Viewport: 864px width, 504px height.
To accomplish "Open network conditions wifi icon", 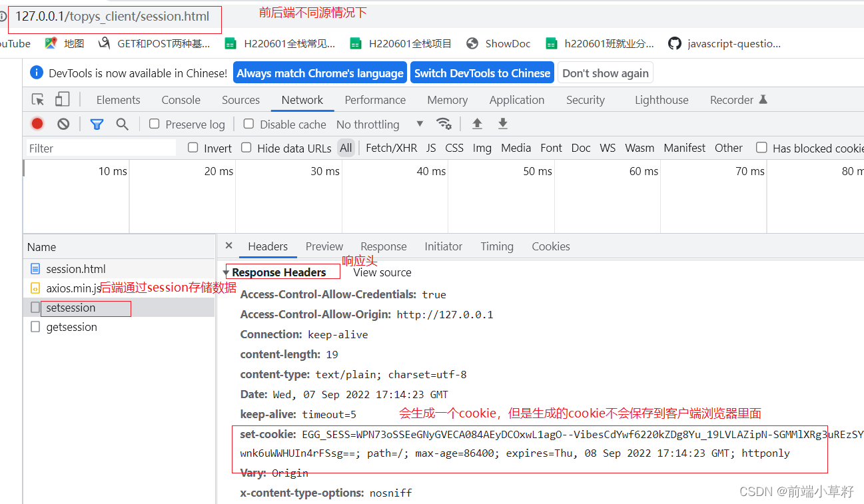I will 444,124.
